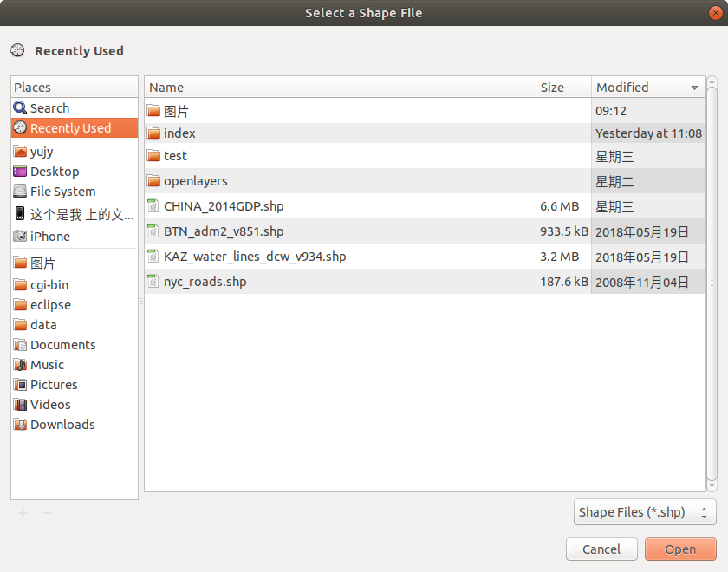Click the Desktop icon in Places sidebar
728x572 pixels.
click(x=20, y=172)
